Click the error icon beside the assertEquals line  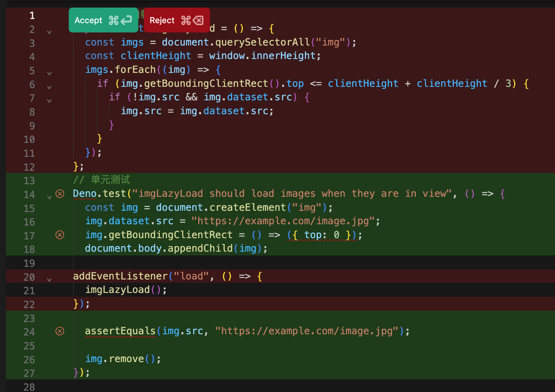(60, 331)
